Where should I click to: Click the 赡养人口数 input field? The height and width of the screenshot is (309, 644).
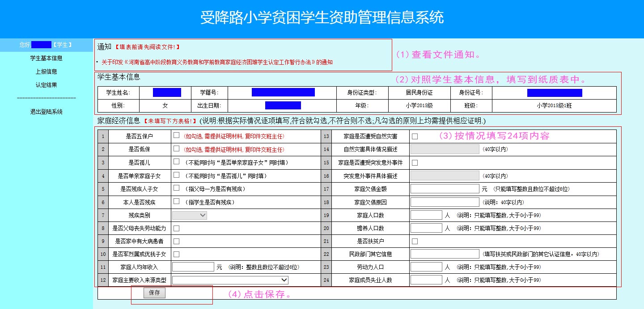pos(426,228)
